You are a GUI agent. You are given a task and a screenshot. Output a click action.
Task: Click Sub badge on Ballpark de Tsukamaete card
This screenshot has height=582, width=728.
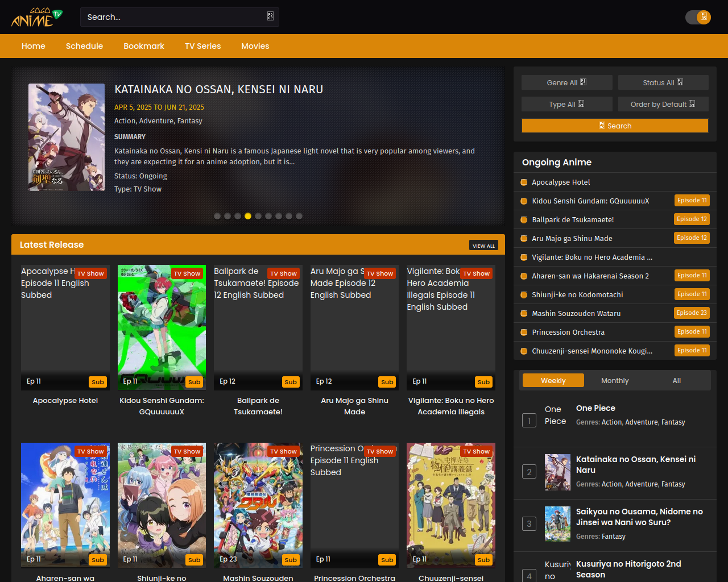pos(291,382)
